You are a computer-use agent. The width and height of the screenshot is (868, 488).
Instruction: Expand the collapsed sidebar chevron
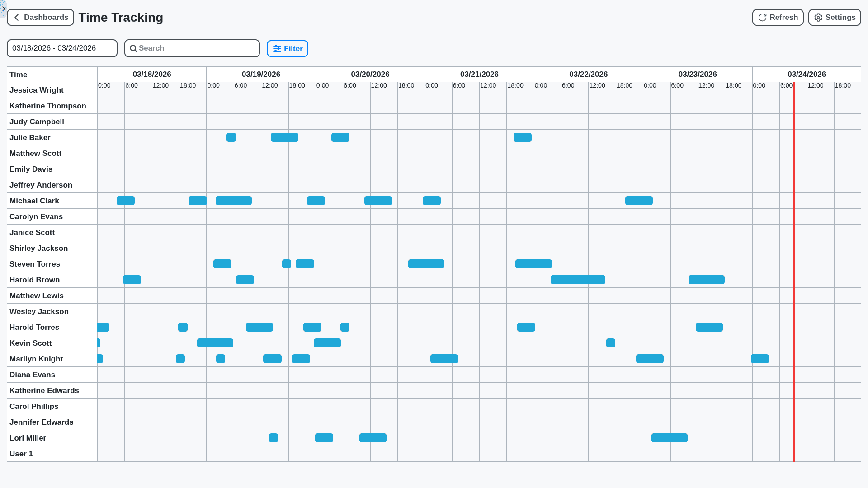tap(3, 9)
